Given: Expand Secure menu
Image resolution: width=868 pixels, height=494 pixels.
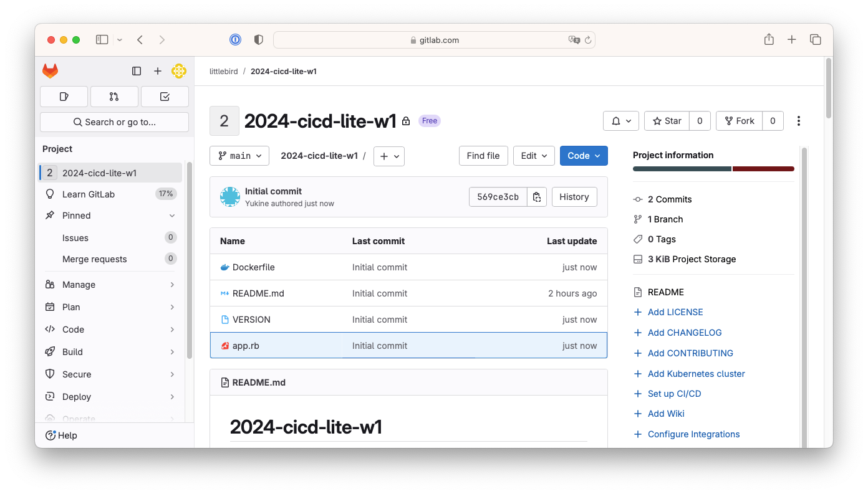Looking at the screenshot, I should point(110,374).
